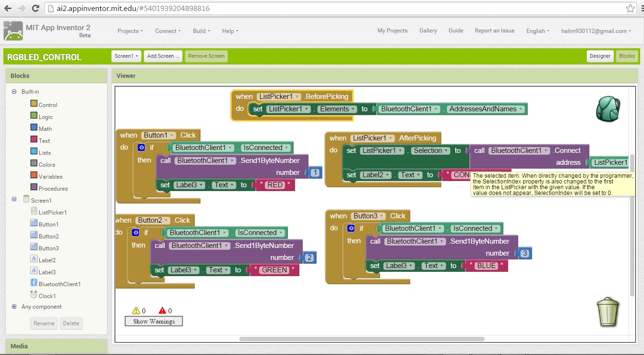The image size is (644, 355).
Task: Click Remove Screen button
Action: [206, 56]
